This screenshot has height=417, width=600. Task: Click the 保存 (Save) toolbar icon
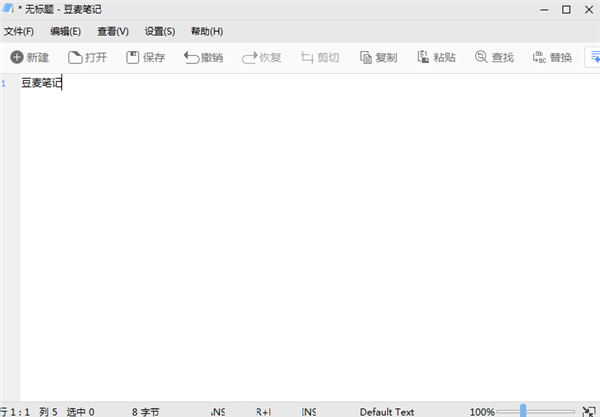(x=133, y=57)
